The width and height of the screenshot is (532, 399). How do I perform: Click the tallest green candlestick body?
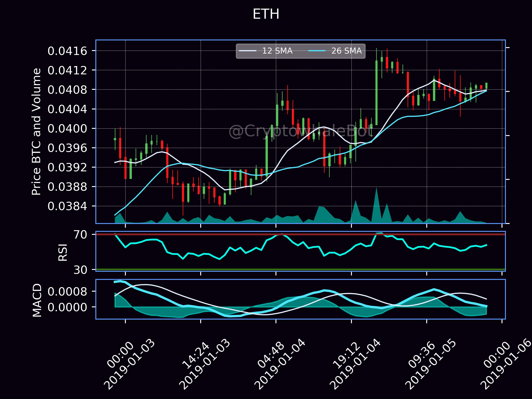[x=376, y=93]
